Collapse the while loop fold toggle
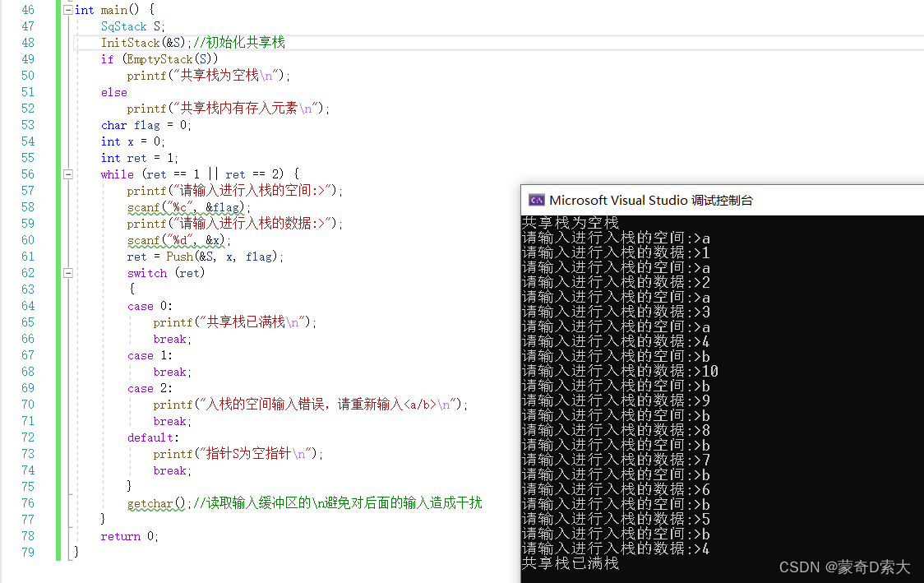This screenshot has height=583, width=924. [67, 174]
